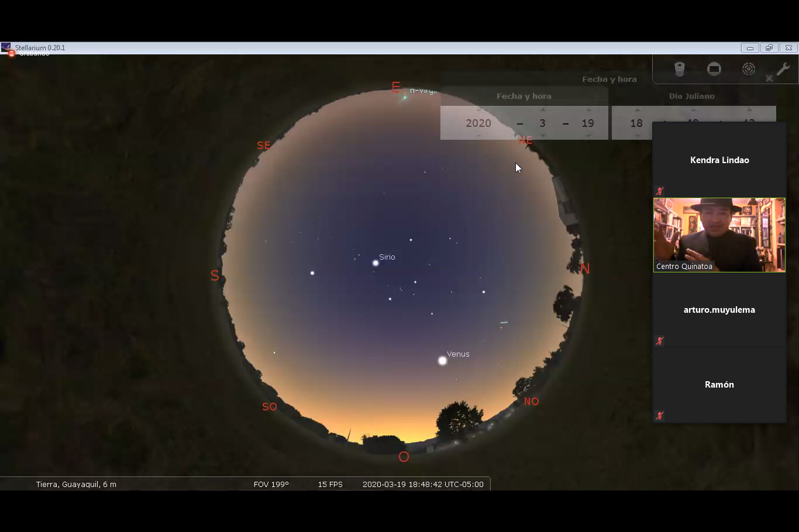This screenshot has width=799, height=532.
Task: Click Ramón's muted microphone icon
Action: pyautogui.click(x=660, y=416)
